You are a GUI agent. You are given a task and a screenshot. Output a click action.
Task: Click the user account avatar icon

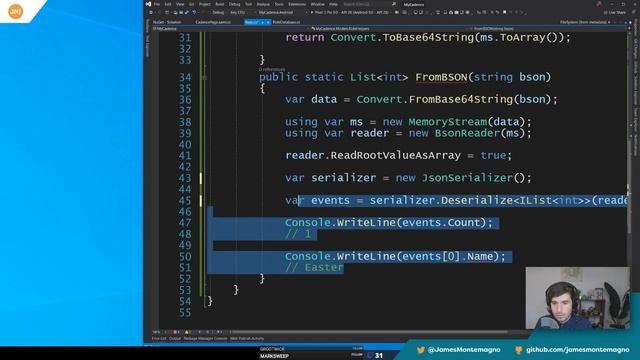pyautogui.click(x=599, y=4)
